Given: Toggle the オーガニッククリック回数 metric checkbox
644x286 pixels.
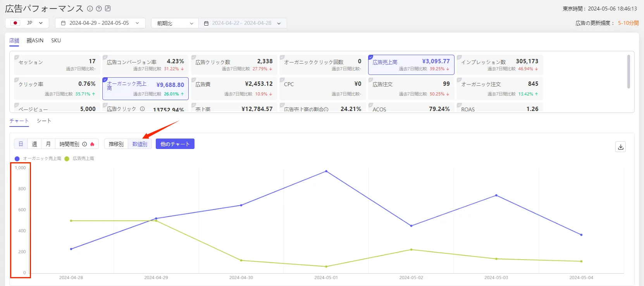Looking at the screenshot, I should click(x=282, y=57).
